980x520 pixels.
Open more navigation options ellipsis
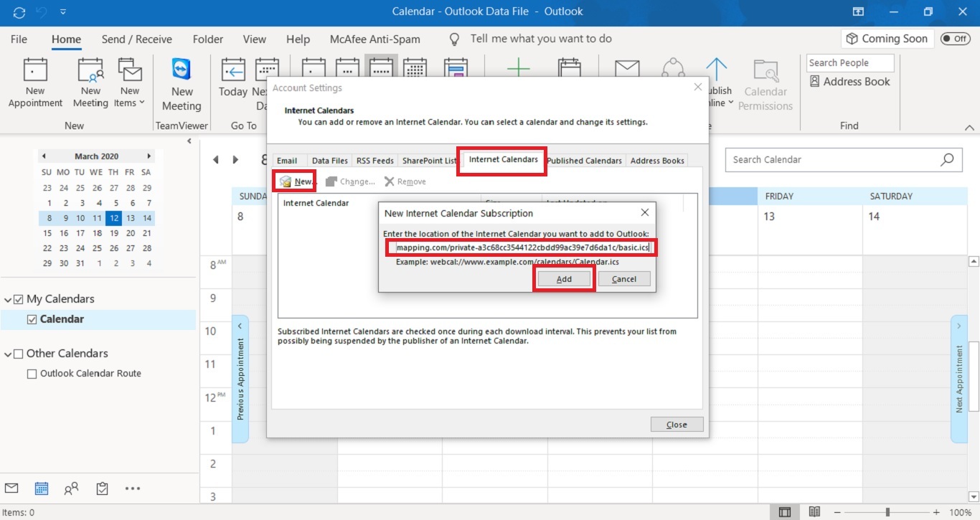pyautogui.click(x=133, y=488)
